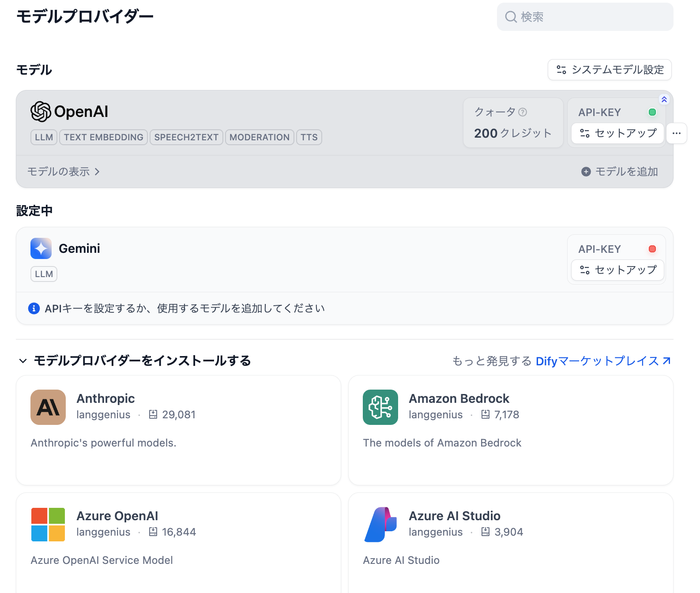This screenshot has height=593, width=700.
Task: Click the Gemini API-KEY label
Action: tap(599, 249)
